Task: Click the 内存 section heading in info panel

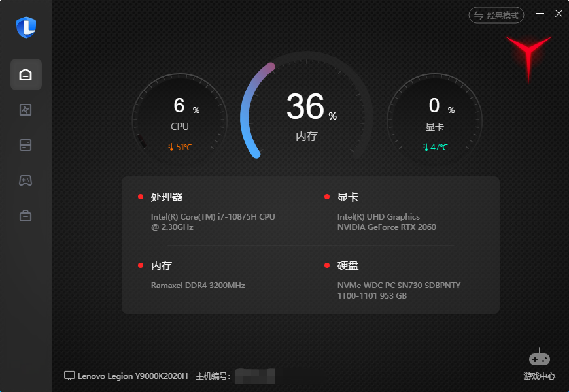Action: 162,265
